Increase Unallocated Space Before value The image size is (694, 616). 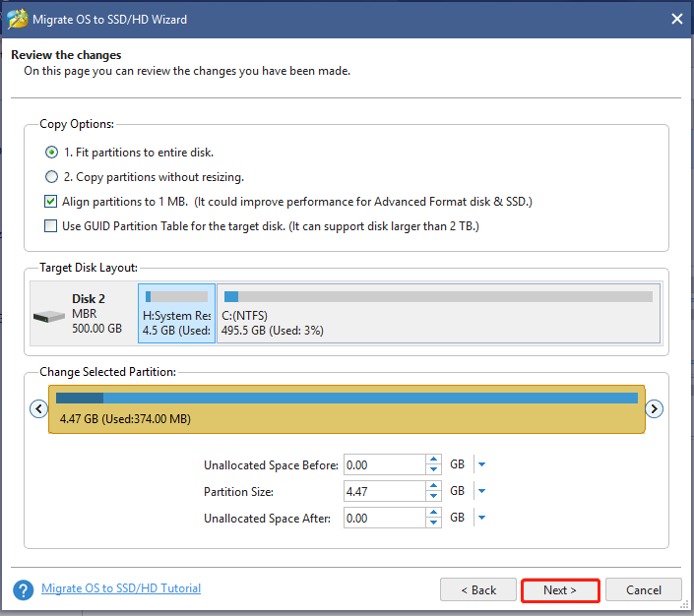pos(434,460)
